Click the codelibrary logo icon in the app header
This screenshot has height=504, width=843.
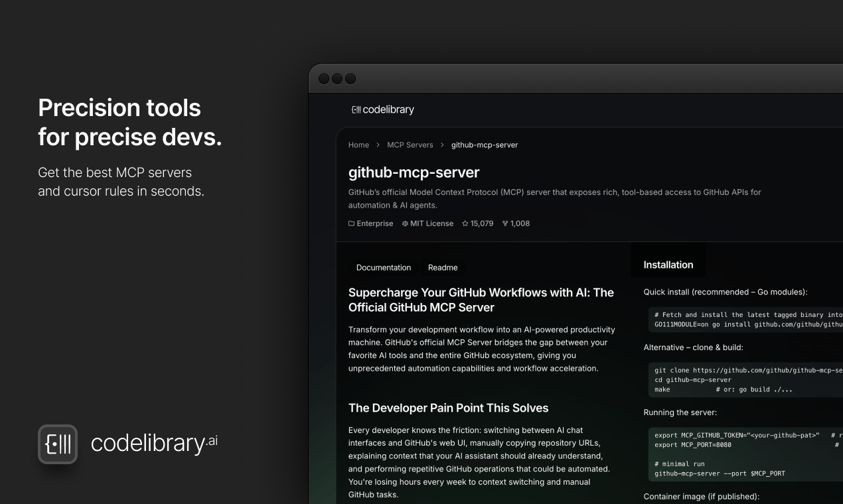pos(356,109)
